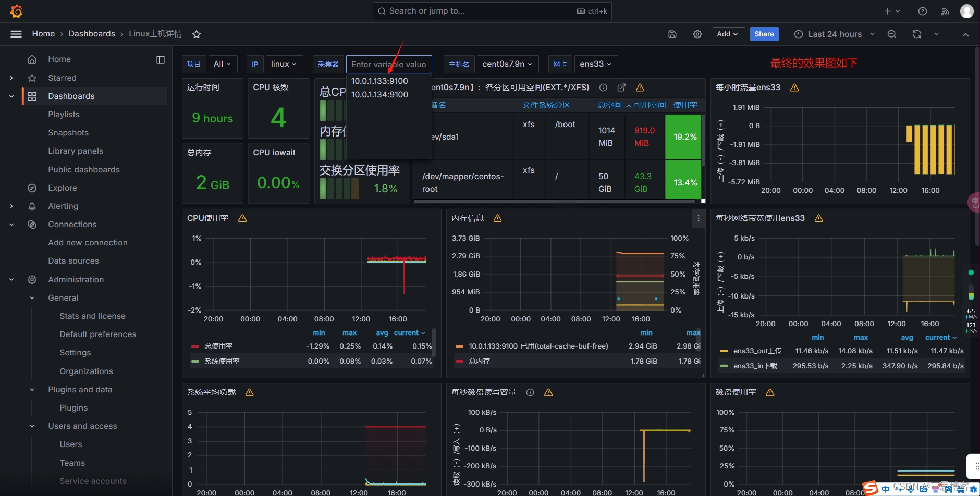The image size is (980, 496).
Task: Open Library panels in sidebar
Action: [76, 151]
